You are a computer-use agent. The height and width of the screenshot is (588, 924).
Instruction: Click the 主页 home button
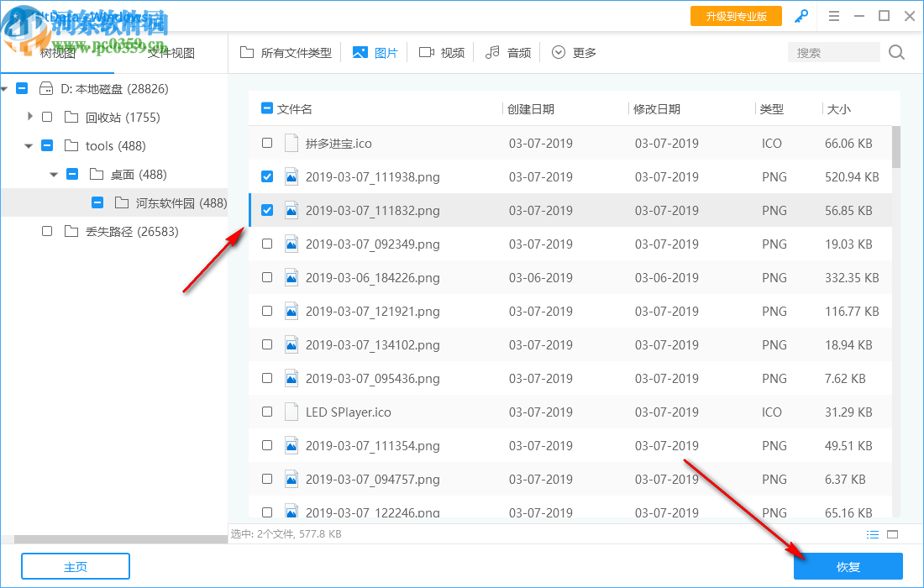75,566
